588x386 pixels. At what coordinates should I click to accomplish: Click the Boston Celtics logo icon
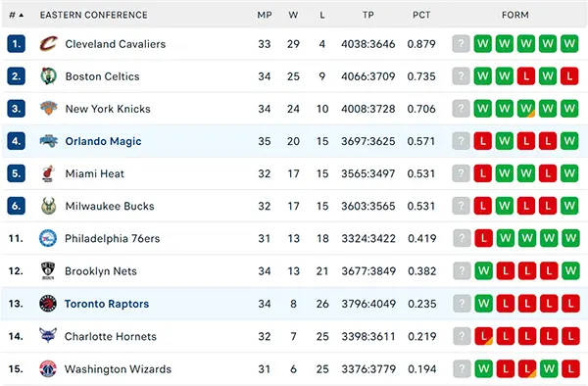(x=48, y=76)
